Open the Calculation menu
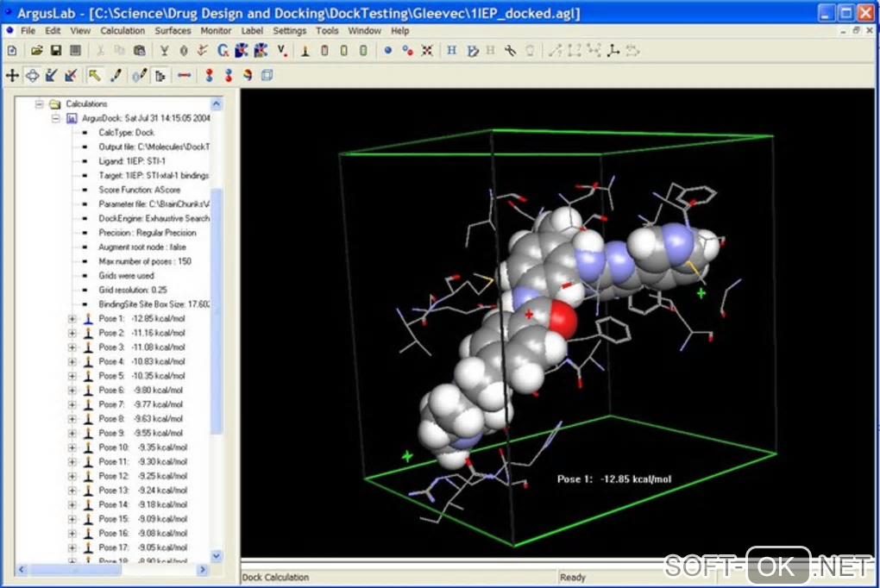The image size is (880, 588). pos(123,30)
